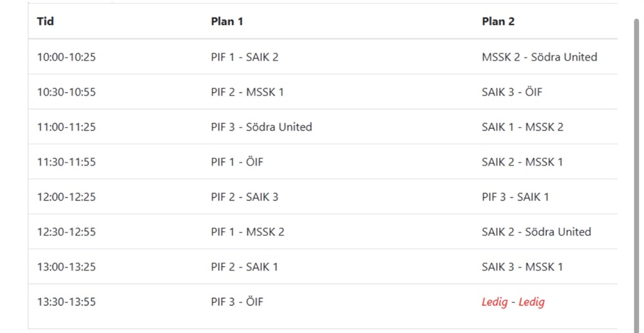Screen dimensions: 644x333
Task: Click the PIF 3 - SAIK 1 match
Action: (x=515, y=196)
